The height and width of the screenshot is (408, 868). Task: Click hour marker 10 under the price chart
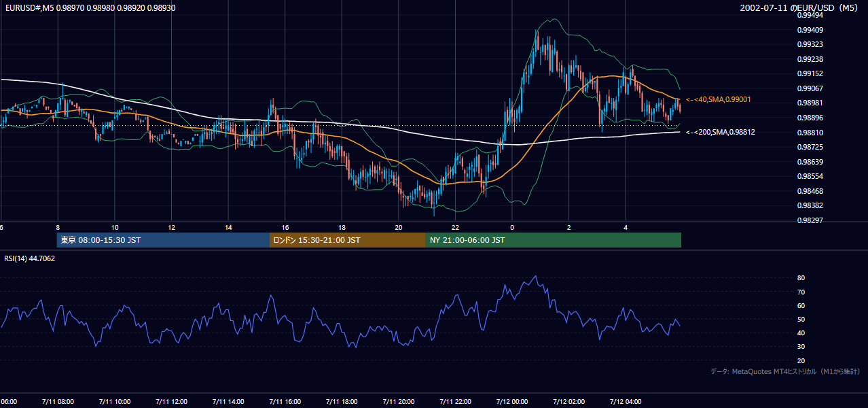pos(115,228)
